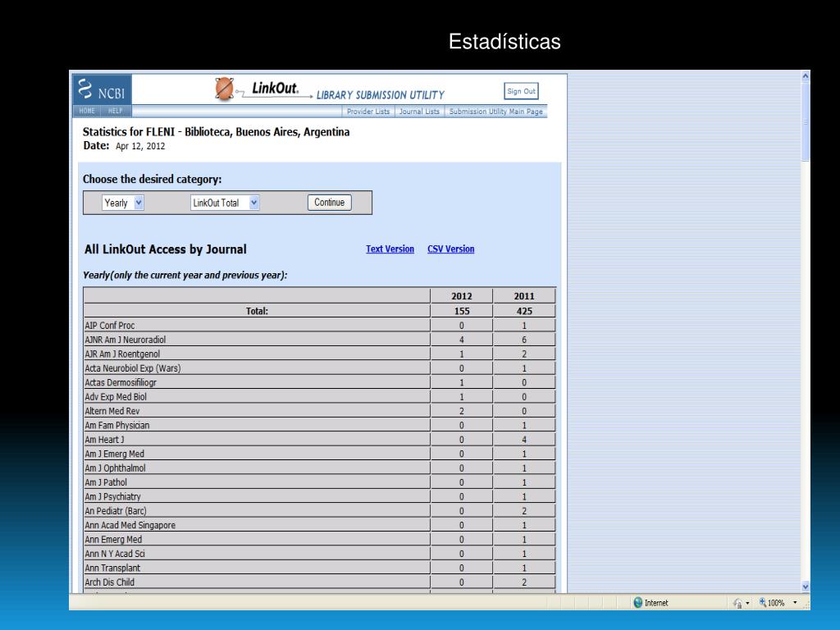Image resolution: width=840 pixels, height=630 pixels.
Task: Select the Arch Dis Child row
Action: pyautogui.click(x=319, y=583)
